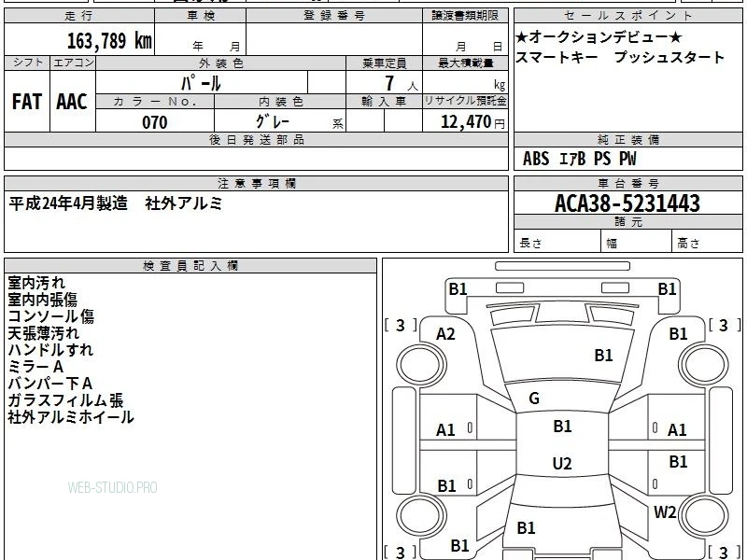Click the G mark on the windshield
Viewport: 747px width, 560px height.
tap(534, 399)
